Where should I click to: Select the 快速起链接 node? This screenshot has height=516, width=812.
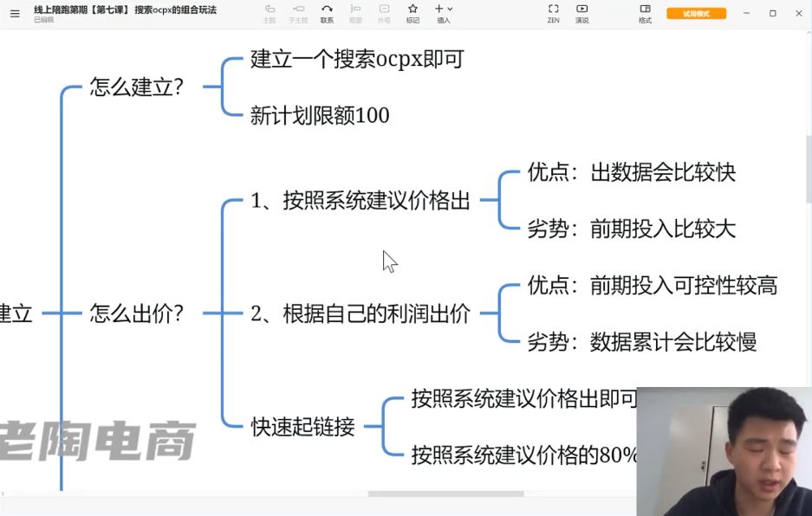point(303,426)
